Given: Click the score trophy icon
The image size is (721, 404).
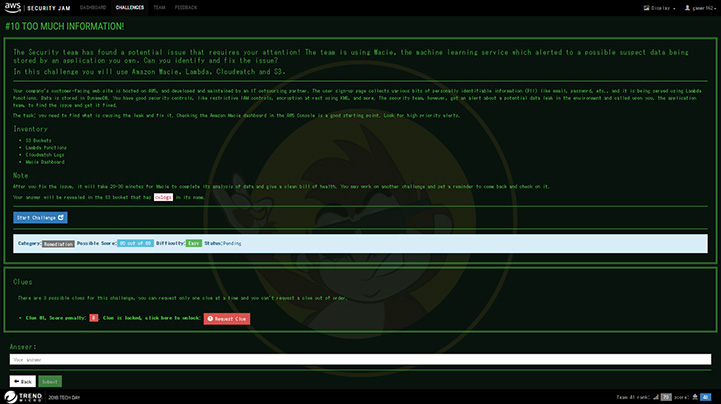Looking at the screenshot, I should (695, 397).
